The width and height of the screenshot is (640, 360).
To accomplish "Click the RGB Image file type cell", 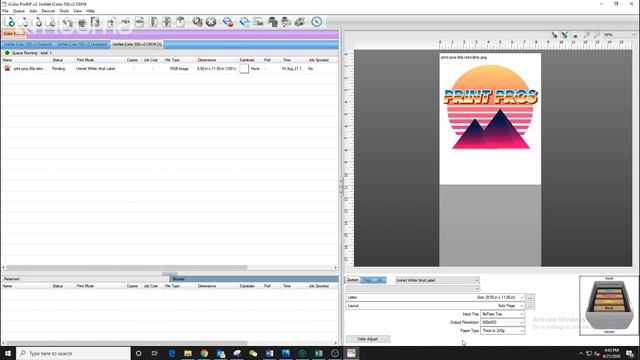I will [x=179, y=69].
